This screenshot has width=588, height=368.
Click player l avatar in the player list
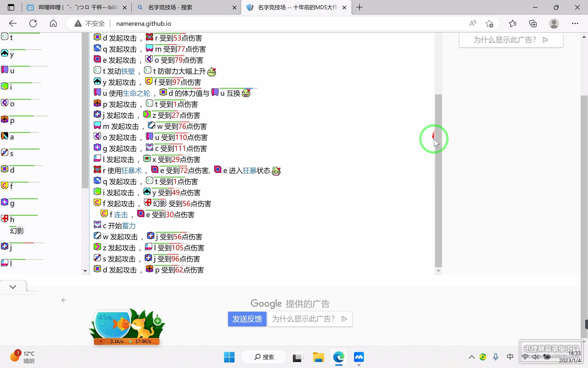pos(5,263)
